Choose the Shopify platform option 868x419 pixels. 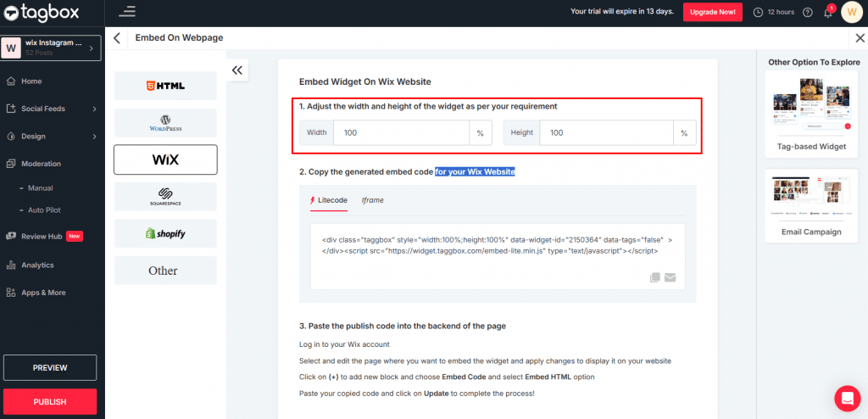pyautogui.click(x=165, y=233)
